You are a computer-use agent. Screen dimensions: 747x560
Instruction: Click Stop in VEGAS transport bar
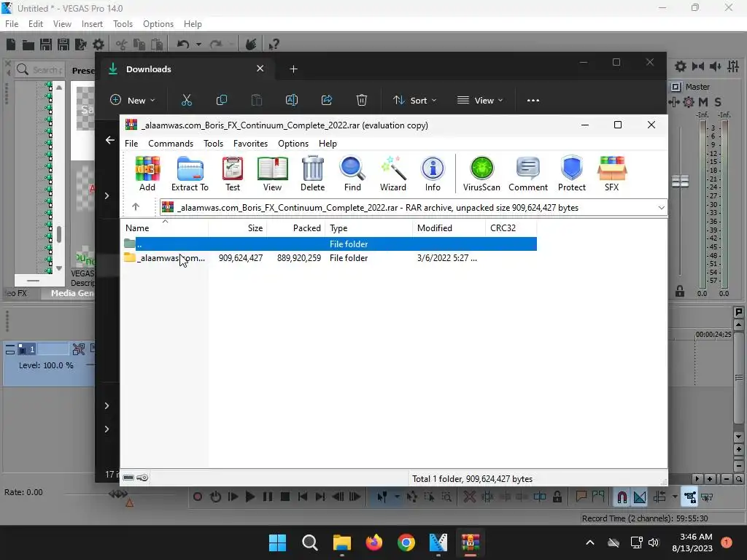click(285, 497)
